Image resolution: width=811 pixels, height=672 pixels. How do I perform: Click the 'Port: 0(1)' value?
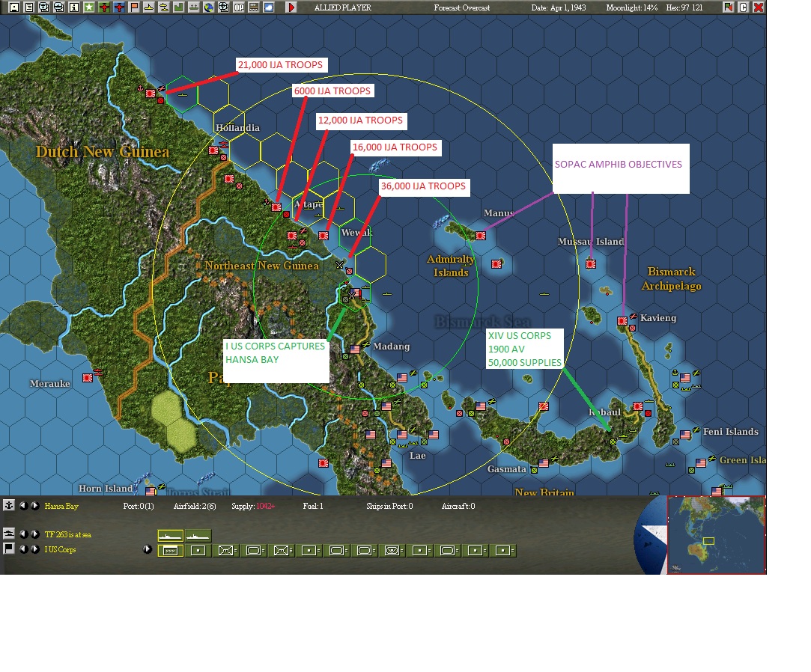(x=138, y=506)
